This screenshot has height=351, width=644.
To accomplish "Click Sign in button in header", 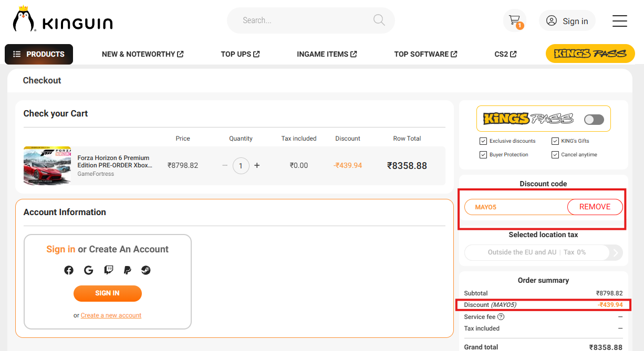I will click(567, 20).
